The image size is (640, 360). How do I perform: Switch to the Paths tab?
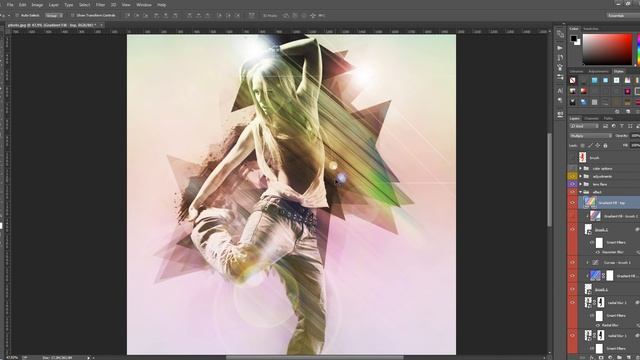coord(608,118)
